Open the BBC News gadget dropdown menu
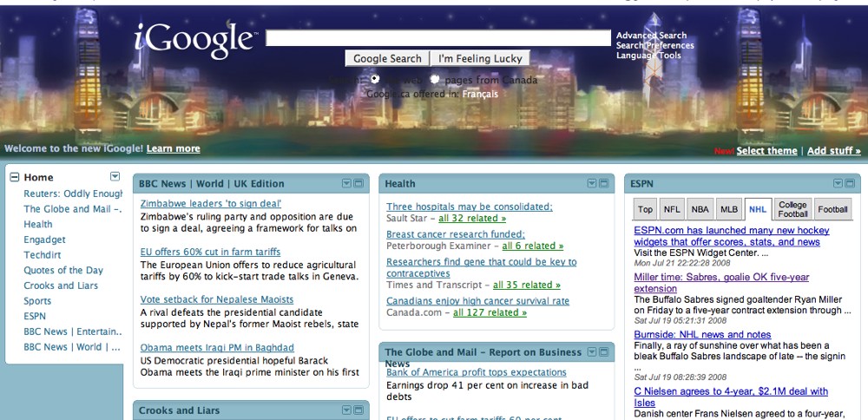 [x=346, y=183]
